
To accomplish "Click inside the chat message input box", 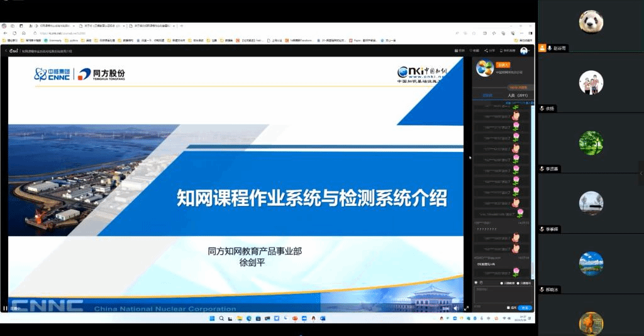I will coord(502,295).
